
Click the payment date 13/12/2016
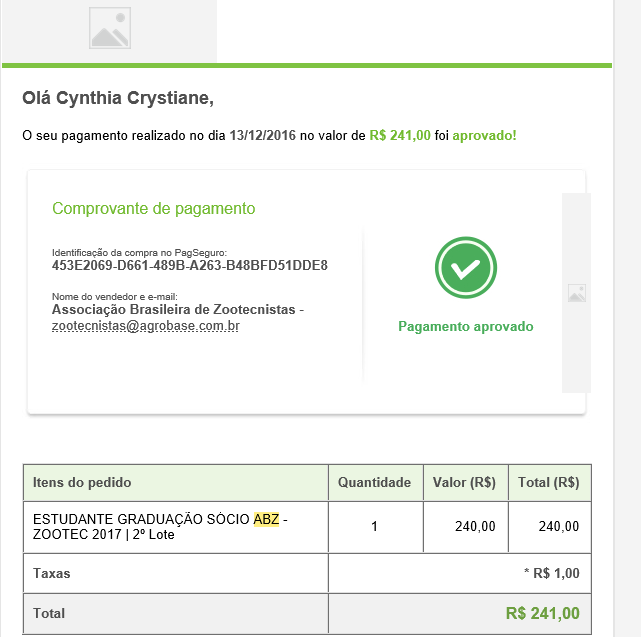coord(262,135)
